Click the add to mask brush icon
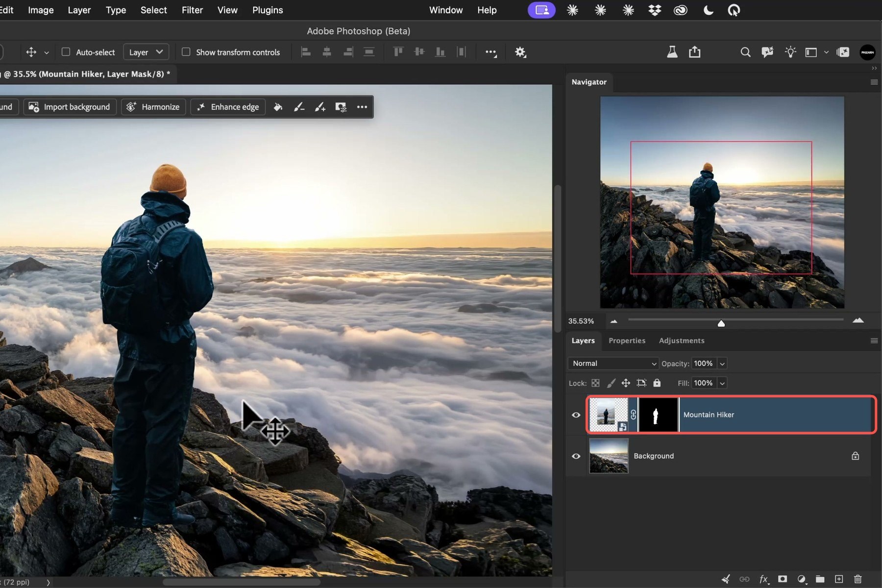Screen dimensions: 882x588 point(320,107)
